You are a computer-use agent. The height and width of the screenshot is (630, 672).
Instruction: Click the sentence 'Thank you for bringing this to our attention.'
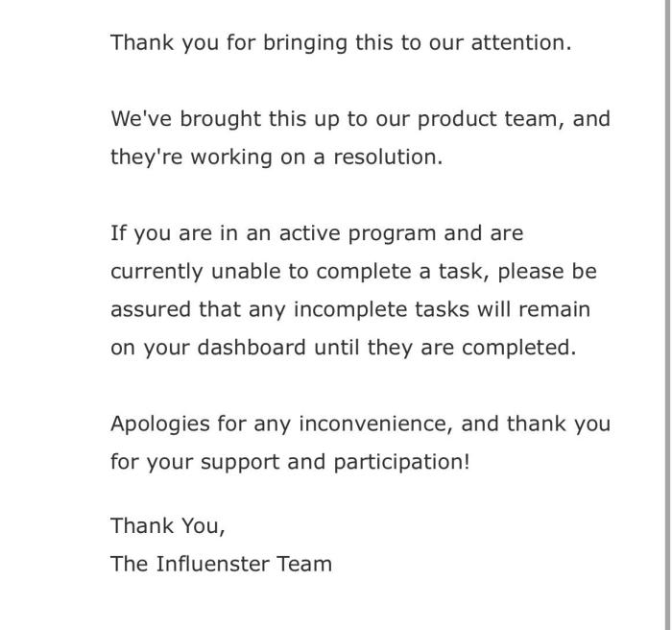(341, 43)
